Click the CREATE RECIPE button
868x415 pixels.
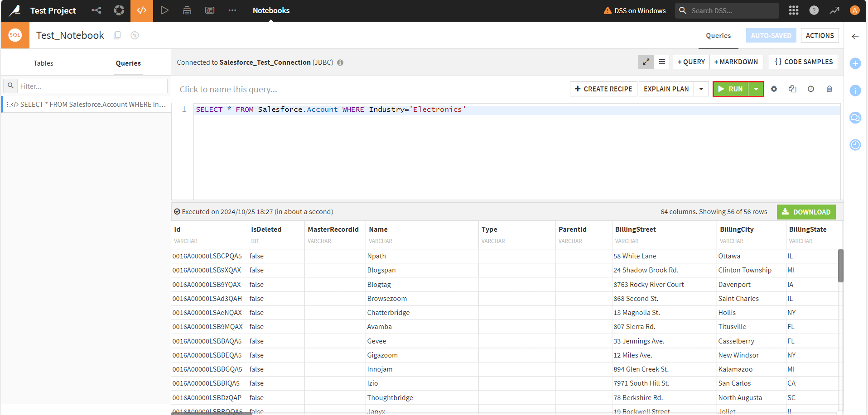(x=603, y=89)
